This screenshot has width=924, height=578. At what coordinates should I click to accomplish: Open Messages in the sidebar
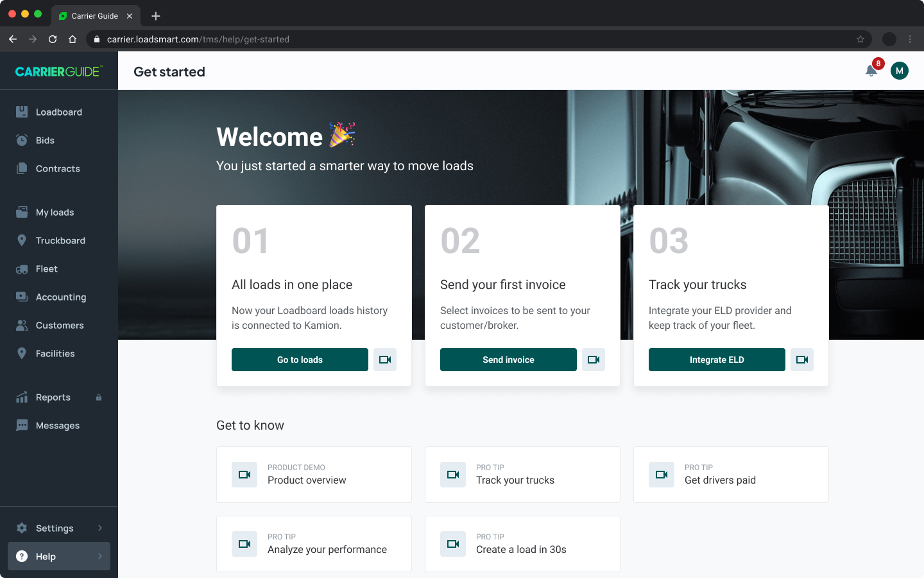pos(59,425)
